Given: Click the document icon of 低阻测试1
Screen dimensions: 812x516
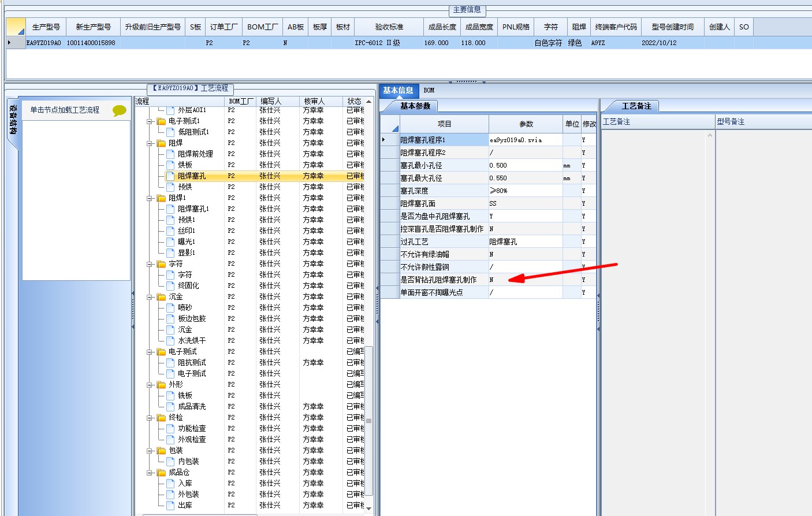Looking at the screenshot, I should point(170,132).
